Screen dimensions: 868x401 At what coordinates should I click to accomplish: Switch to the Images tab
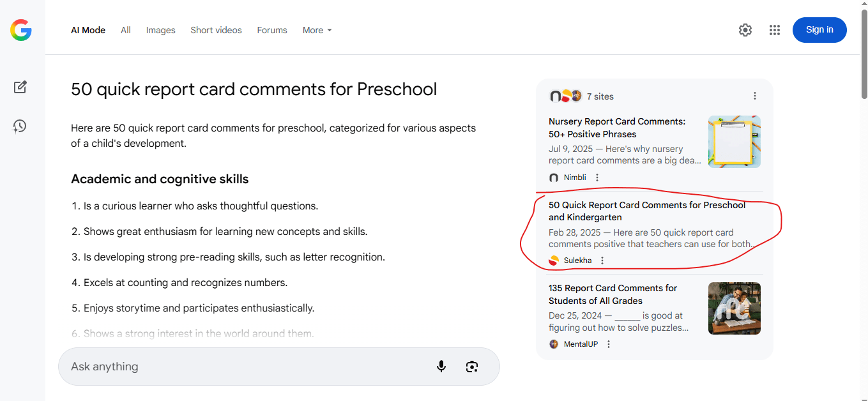[160, 30]
